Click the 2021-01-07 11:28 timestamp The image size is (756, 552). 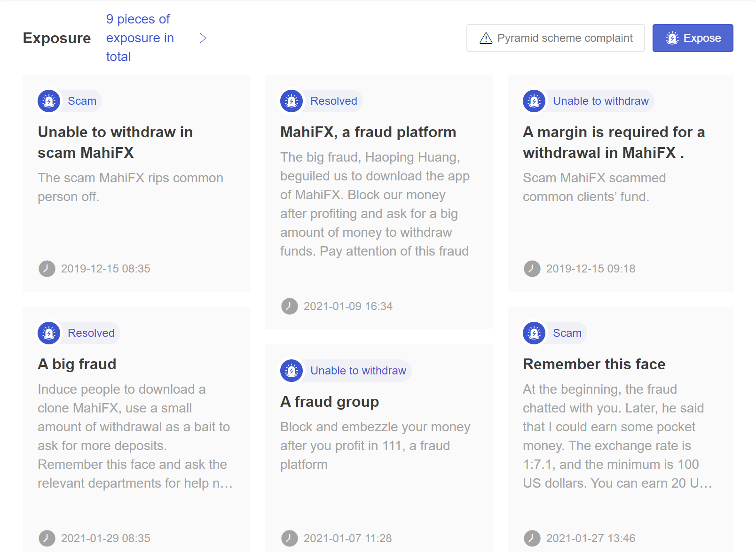pos(348,538)
